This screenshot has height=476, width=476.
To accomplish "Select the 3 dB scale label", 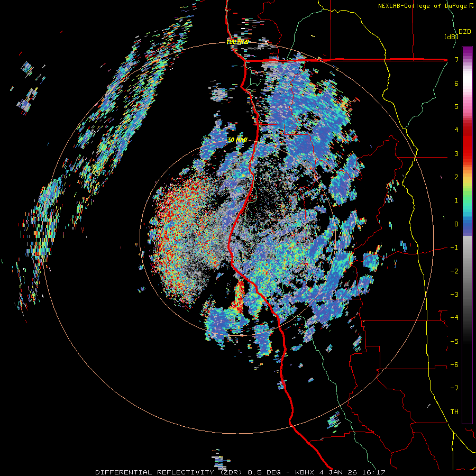I will click(456, 153).
